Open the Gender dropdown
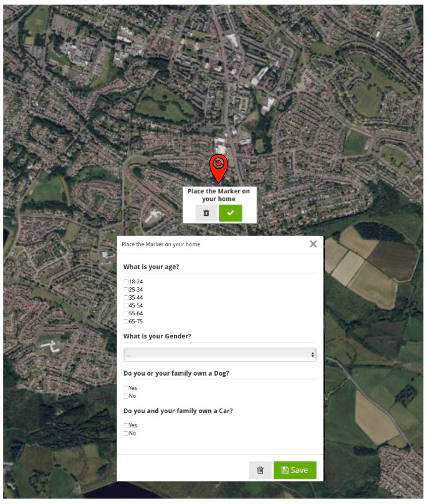 (220, 355)
